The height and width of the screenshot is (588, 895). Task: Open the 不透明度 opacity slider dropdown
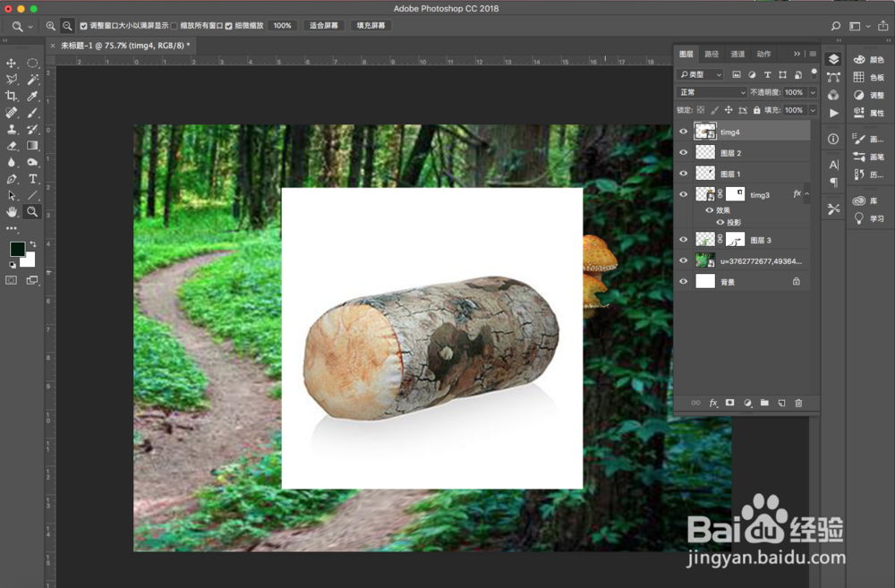[x=813, y=92]
